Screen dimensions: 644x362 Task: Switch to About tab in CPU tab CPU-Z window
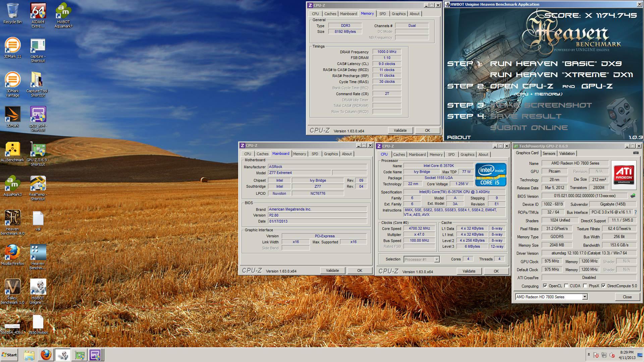click(483, 155)
